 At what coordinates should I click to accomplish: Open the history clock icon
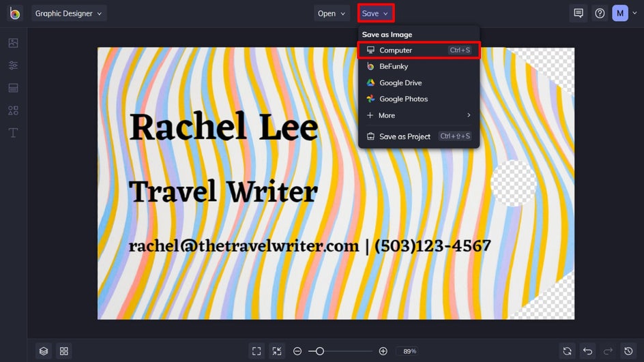point(629,351)
